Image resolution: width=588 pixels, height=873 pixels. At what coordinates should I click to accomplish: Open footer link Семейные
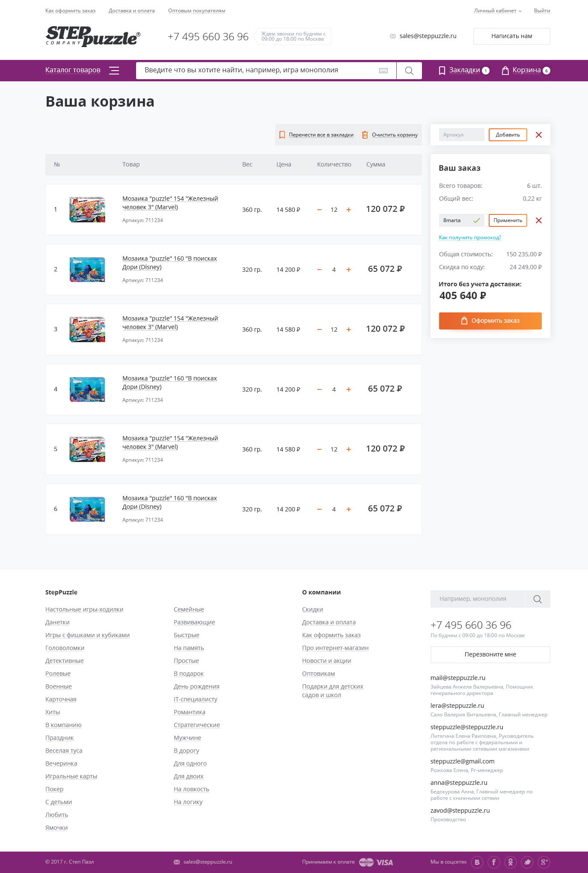click(x=189, y=609)
